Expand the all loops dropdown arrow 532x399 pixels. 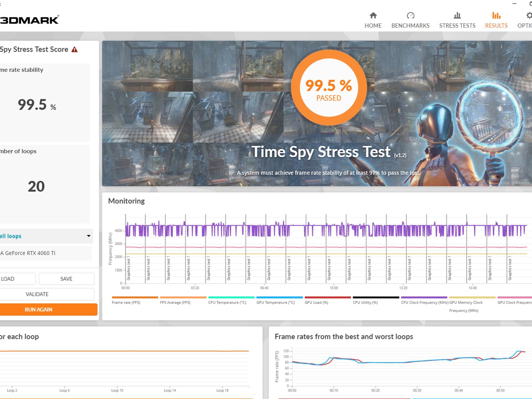[89, 236]
